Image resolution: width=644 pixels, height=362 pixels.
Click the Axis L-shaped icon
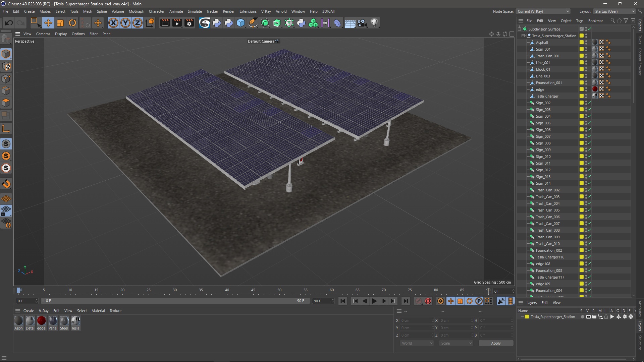click(6, 129)
